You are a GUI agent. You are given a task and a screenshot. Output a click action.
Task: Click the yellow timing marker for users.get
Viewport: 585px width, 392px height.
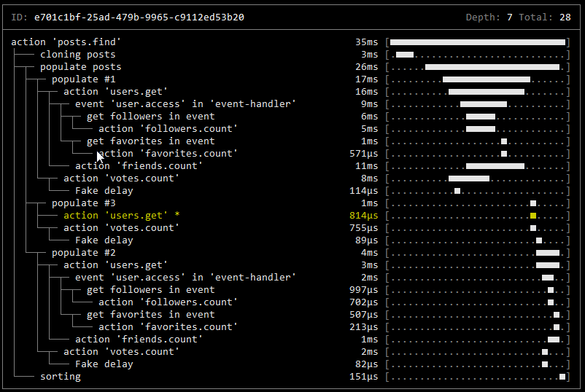[533, 216]
